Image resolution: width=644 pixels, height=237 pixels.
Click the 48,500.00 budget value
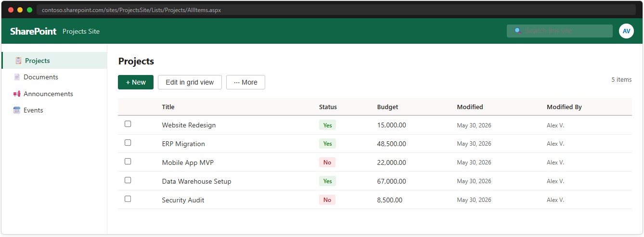tap(391, 144)
